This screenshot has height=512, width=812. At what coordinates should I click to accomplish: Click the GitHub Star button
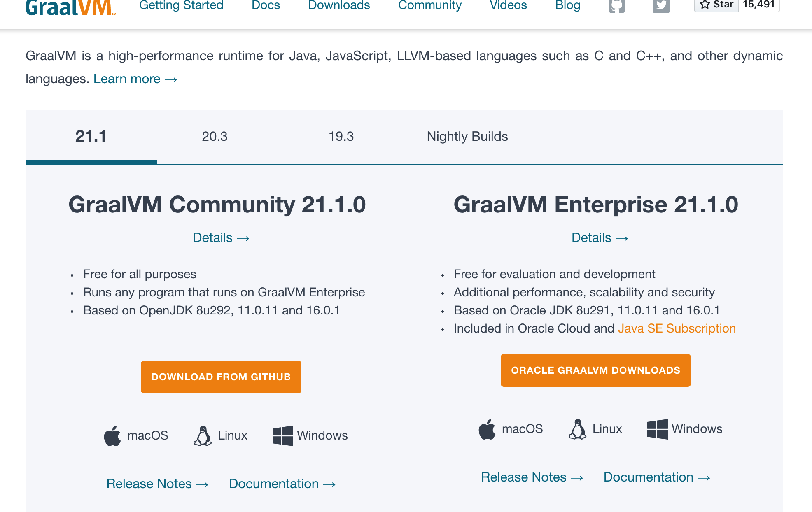point(716,5)
